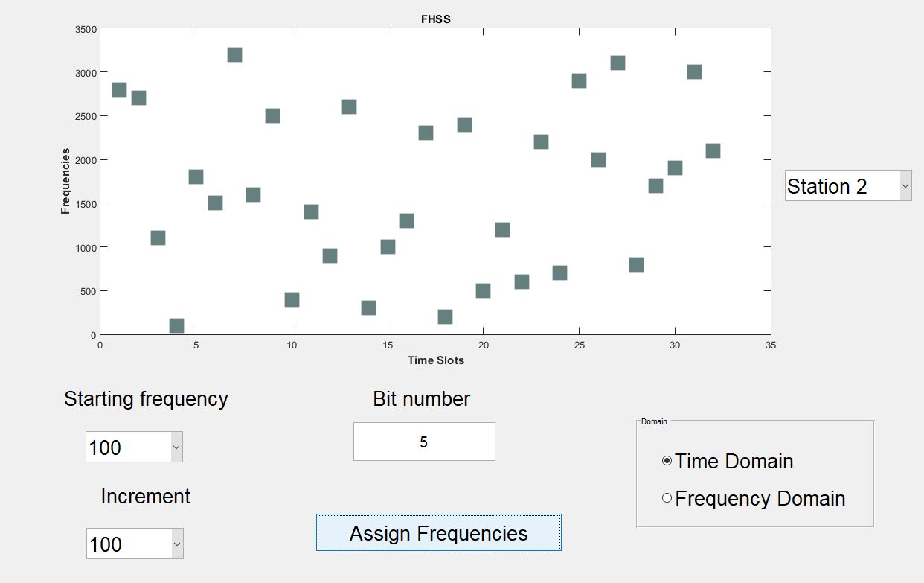Open the Station 2 dropdown
The image size is (924, 583).
point(847,185)
